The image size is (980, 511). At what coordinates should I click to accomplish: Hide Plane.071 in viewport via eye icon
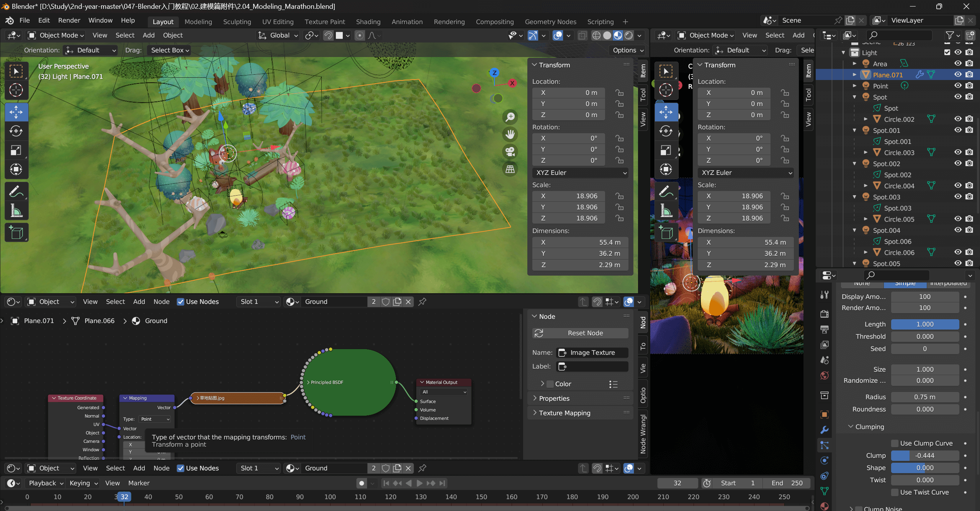click(958, 75)
